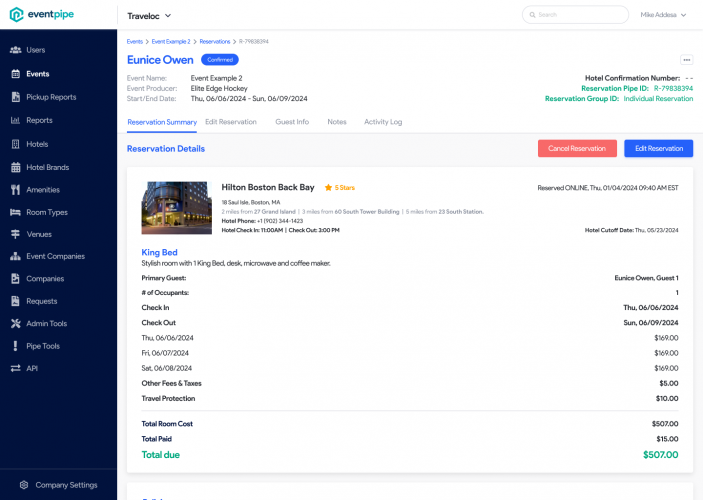Viewport: 703px width, 500px height.
Task: Click the Elite Edge Hockey producer name
Action: pos(219,88)
